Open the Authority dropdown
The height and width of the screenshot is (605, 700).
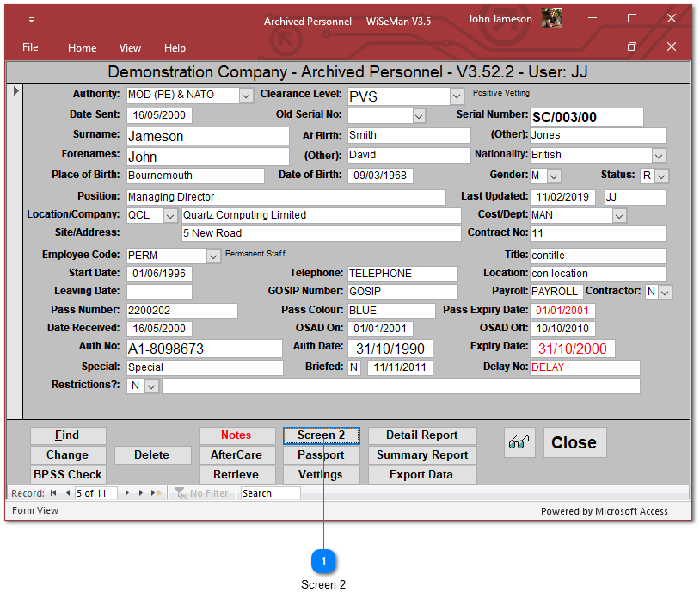point(246,96)
